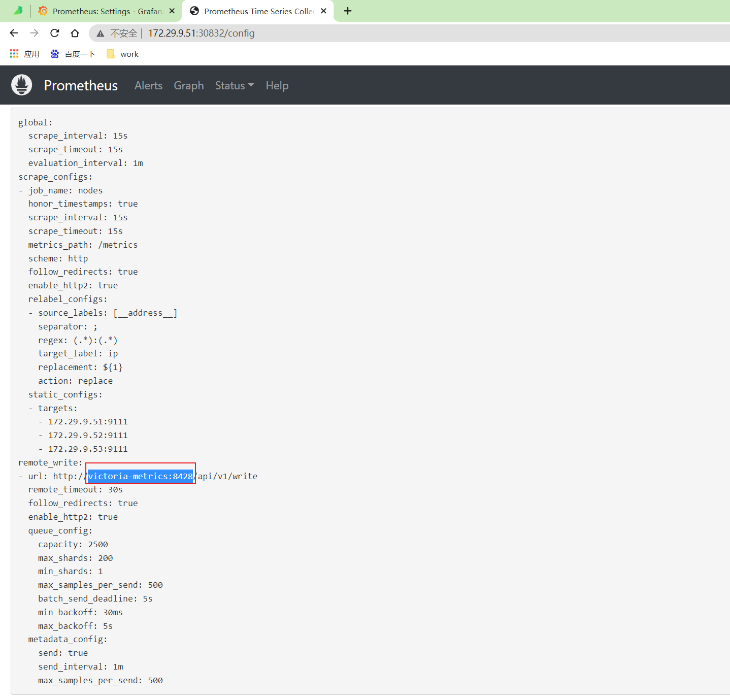Click the not-secure warning icon

(x=101, y=34)
